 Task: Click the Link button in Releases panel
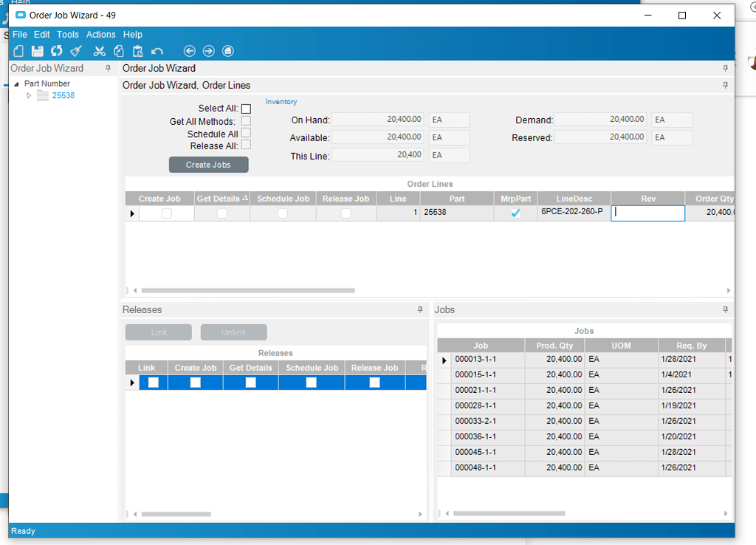(158, 332)
